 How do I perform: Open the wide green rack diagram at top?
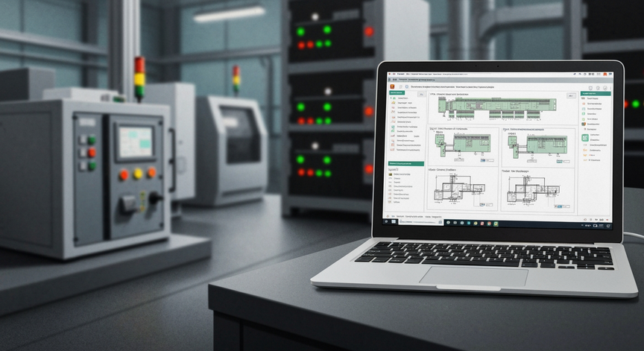pos(497,107)
